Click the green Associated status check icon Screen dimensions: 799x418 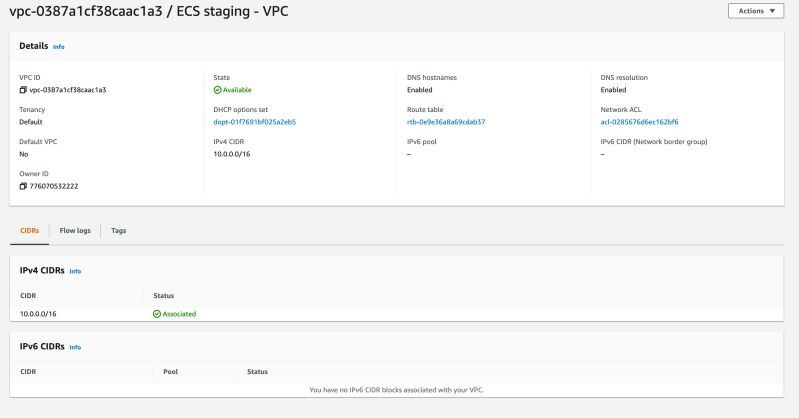[x=157, y=314]
